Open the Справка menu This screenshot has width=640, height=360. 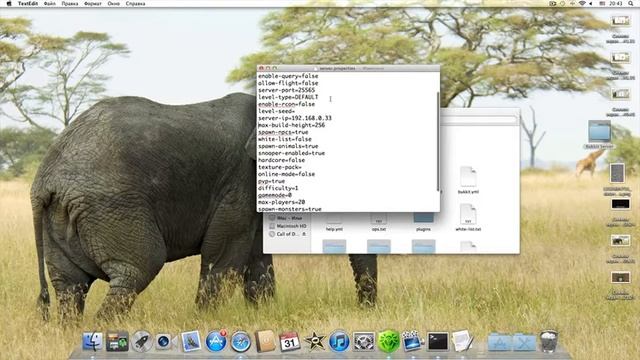(135, 3)
